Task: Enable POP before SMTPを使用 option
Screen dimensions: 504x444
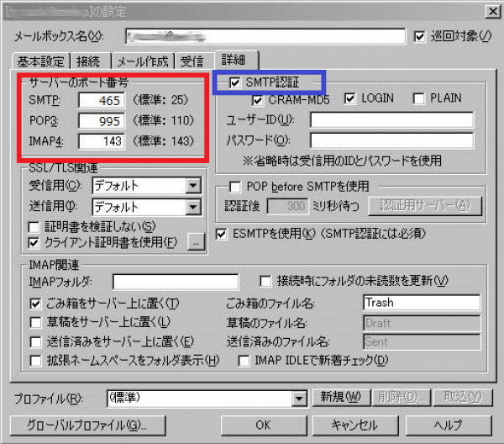Action: [x=234, y=186]
